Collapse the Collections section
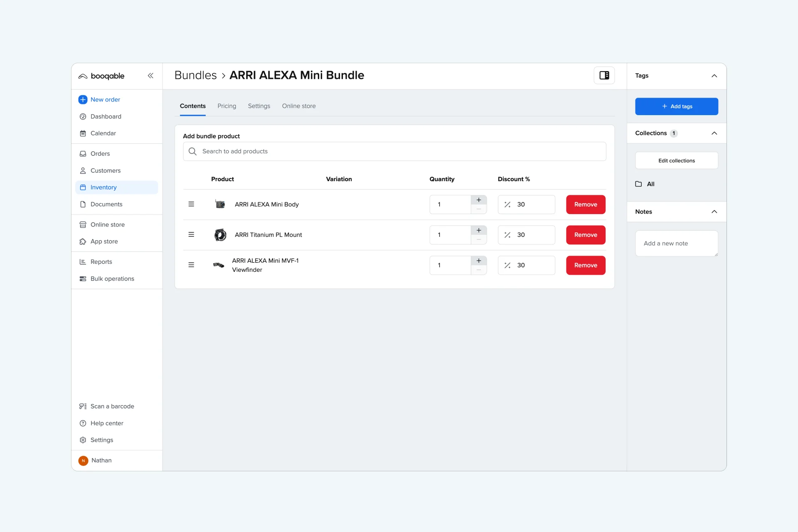Viewport: 798px width, 532px height. pyautogui.click(x=714, y=133)
